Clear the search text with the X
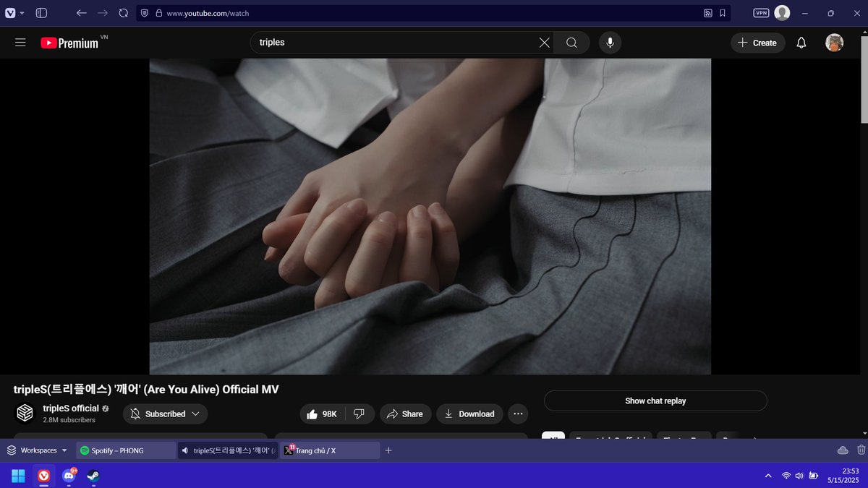Image resolution: width=868 pixels, height=488 pixels. click(x=545, y=43)
